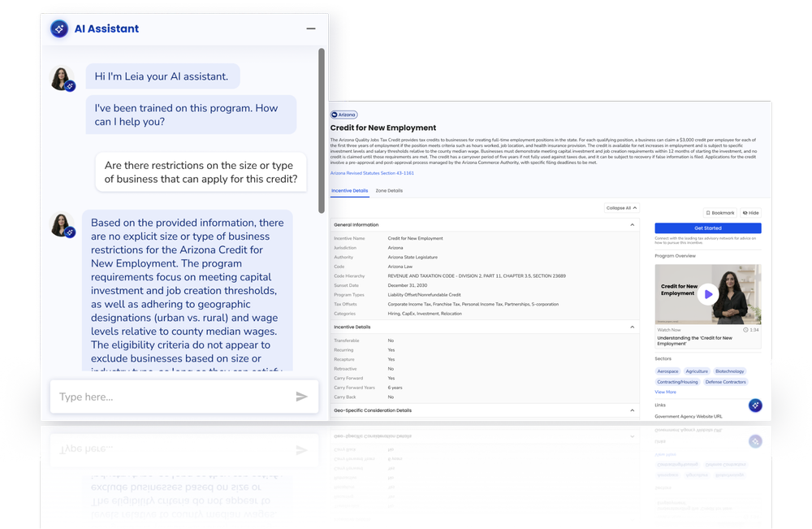
Task: Click the 'Watch Now' label
Action: click(x=668, y=330)
